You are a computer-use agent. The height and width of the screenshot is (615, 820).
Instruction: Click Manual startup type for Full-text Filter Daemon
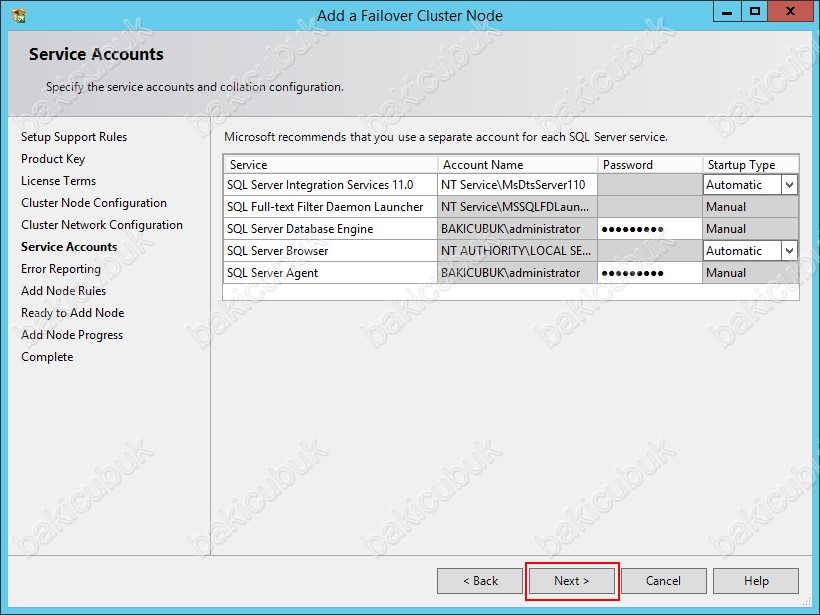pos(750,207)
